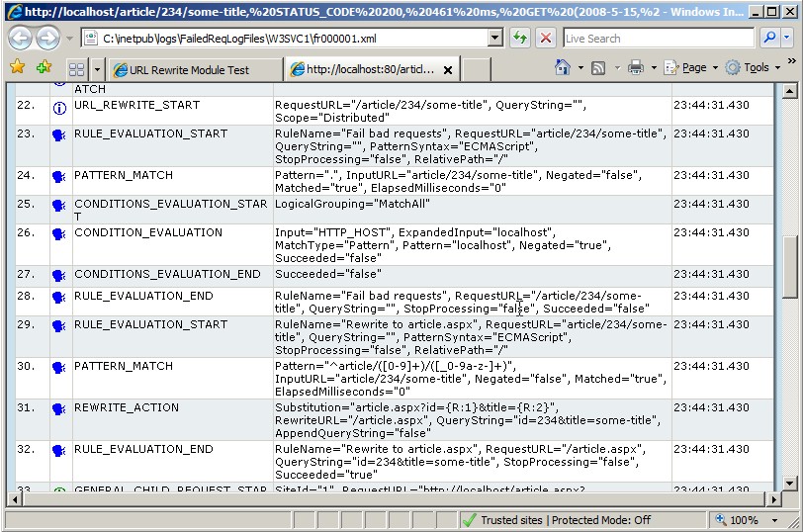Viewport: 803px width, 532px height.
Task: Click verbose icon on row 24 PATTERN_MATCH
Action: coord(59,177)
